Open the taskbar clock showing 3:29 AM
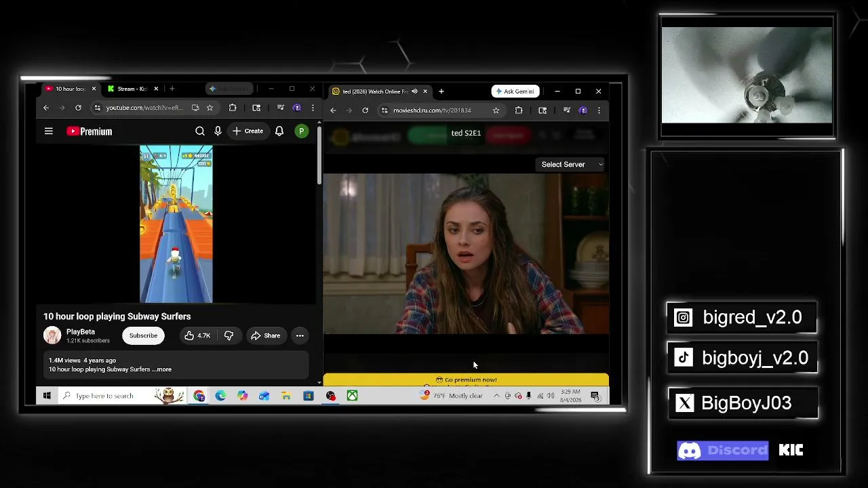868x488 pixels. [x=570, y=396]
